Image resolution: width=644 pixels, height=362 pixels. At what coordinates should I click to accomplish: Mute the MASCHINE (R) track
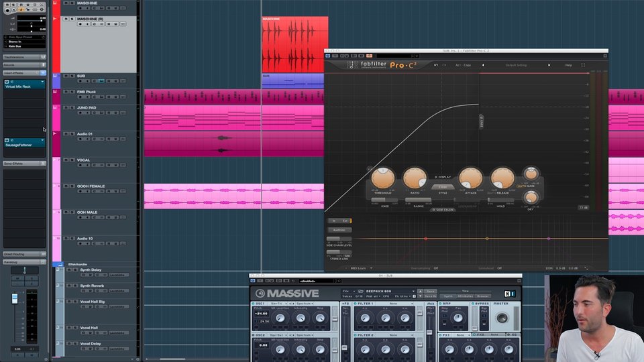pos(66,19)
